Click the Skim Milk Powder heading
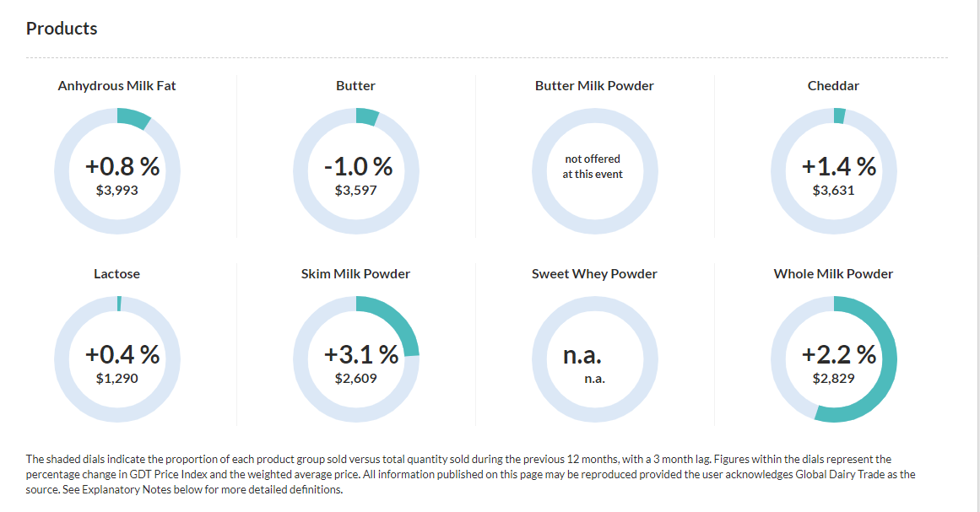The width and height of the screenshot is (980, 512). pyautogui.click(x=355, y=274)
